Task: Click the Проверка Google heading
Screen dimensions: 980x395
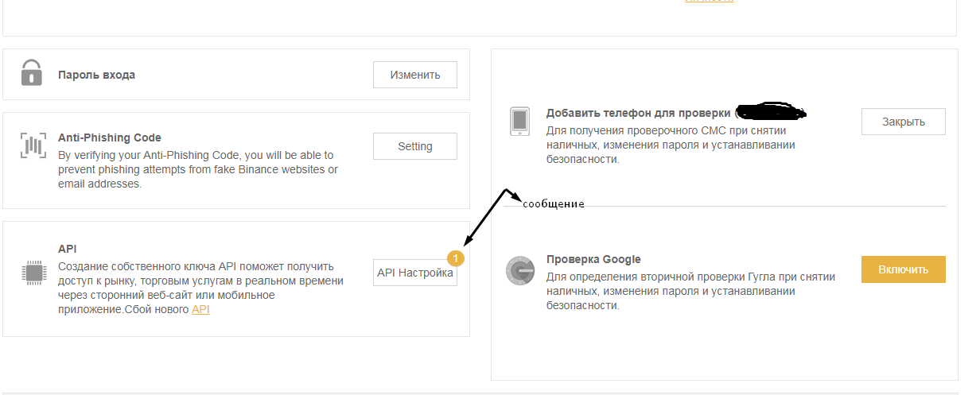Action: [593, 259]
